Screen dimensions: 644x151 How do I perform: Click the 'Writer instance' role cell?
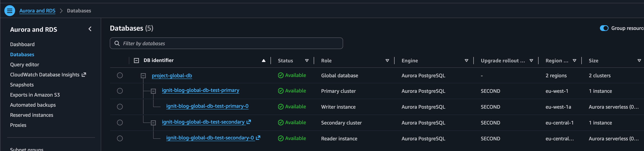[338, 107]
